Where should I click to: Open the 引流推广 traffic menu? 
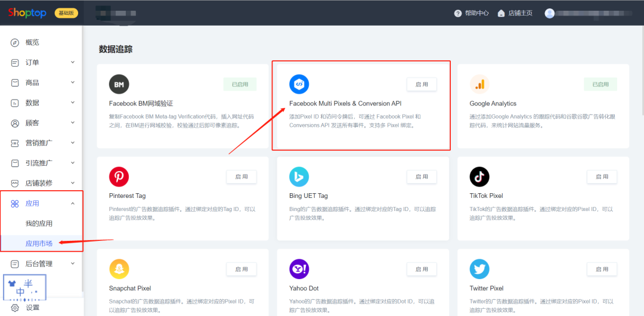39,163
